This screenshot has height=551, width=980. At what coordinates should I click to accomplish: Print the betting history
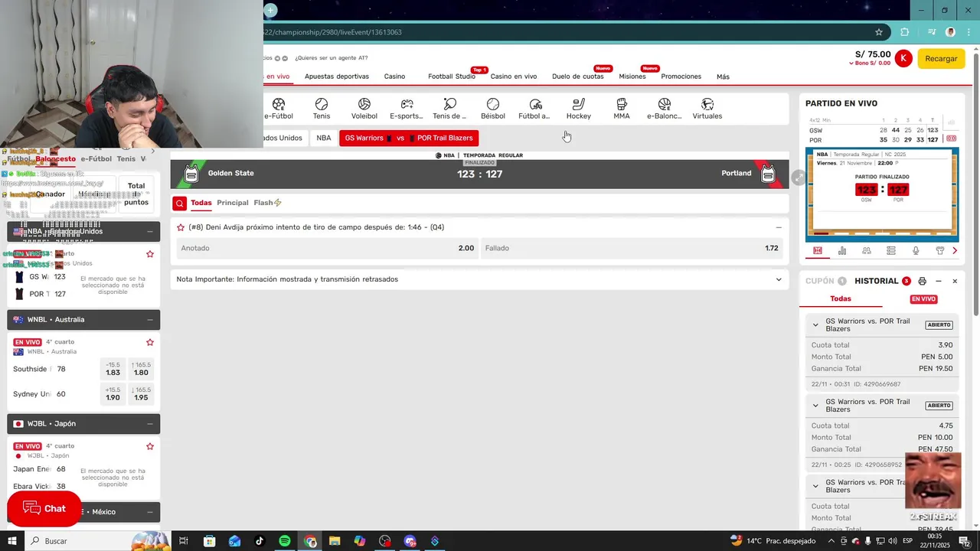922,281
